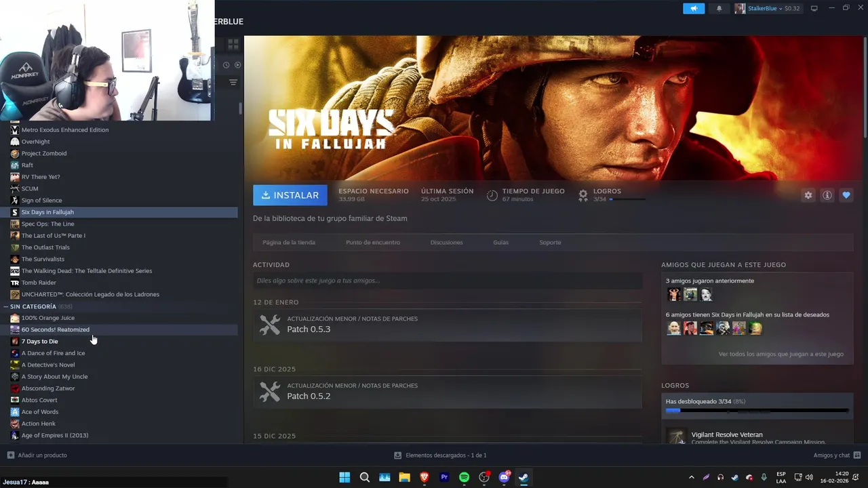Click the Sign of Silence game icon
The width and height of the screenshot is (868, 488).
(x=15, y=200)
